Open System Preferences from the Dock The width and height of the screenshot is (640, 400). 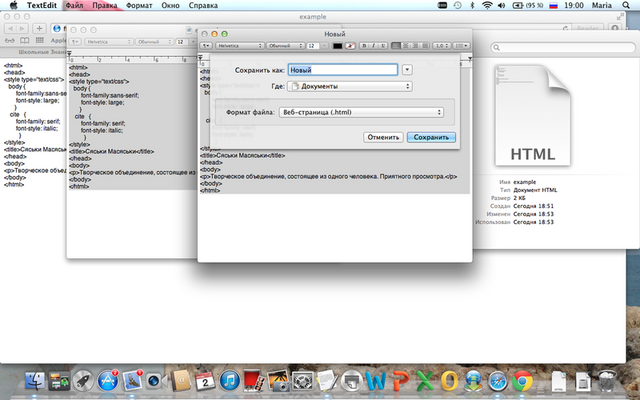click(x=303, y=382)
